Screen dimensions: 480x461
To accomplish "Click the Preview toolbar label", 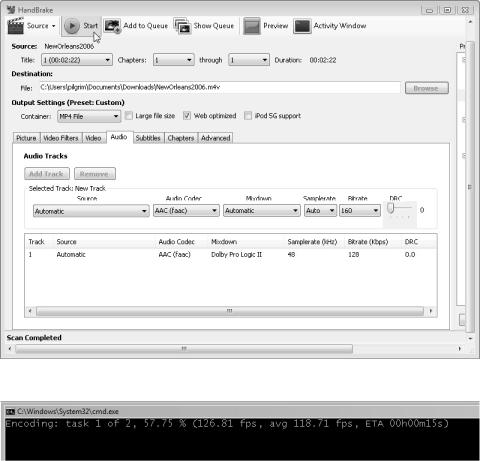I will tap(276, 26).
